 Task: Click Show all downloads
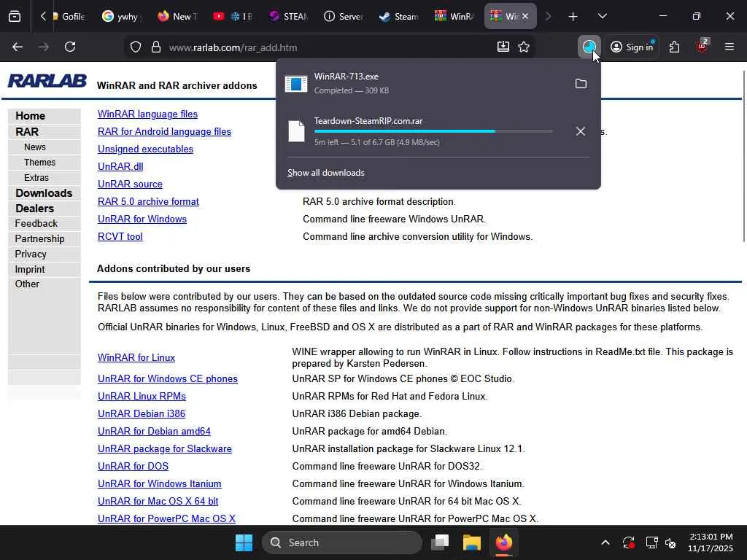[x=326, y=173]
